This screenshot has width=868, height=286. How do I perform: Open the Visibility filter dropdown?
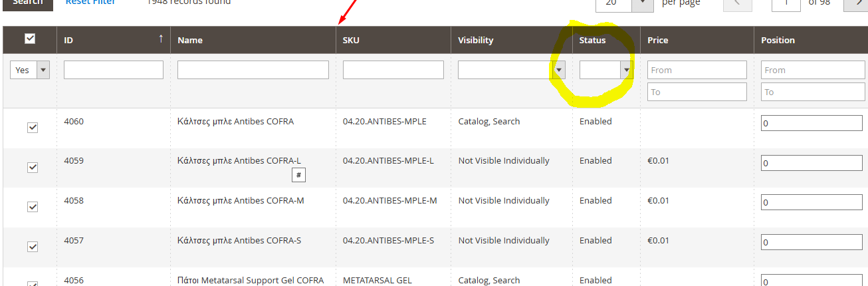click(x=511, y=70)
